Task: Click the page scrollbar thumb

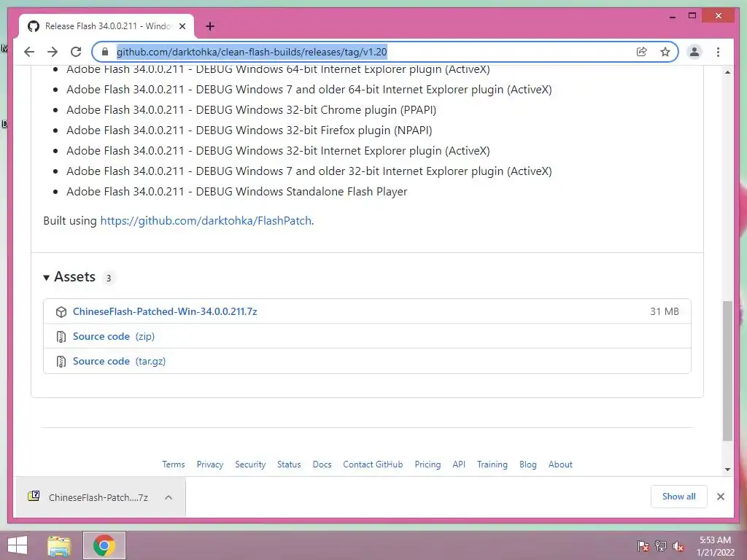Action: tap(727, 370)
